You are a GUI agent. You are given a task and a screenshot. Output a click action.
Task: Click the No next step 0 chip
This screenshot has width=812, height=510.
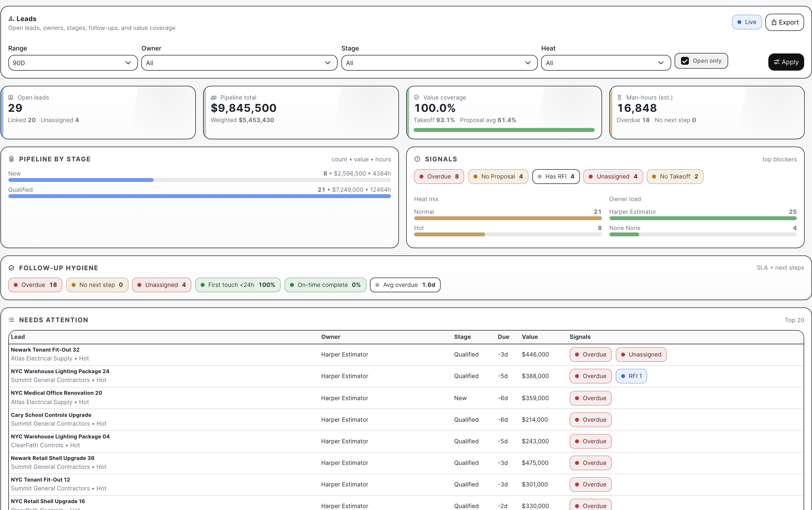tap(97, 285)
